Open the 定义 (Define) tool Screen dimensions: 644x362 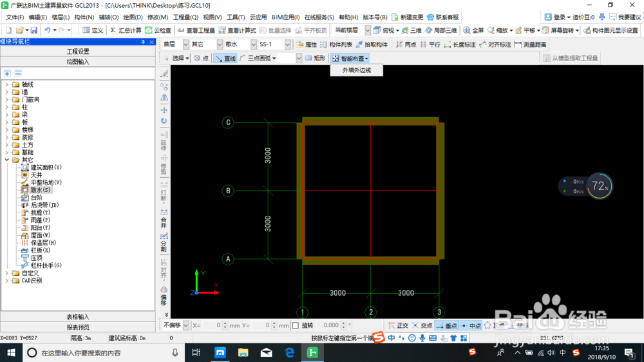click(x=93, y=30)
